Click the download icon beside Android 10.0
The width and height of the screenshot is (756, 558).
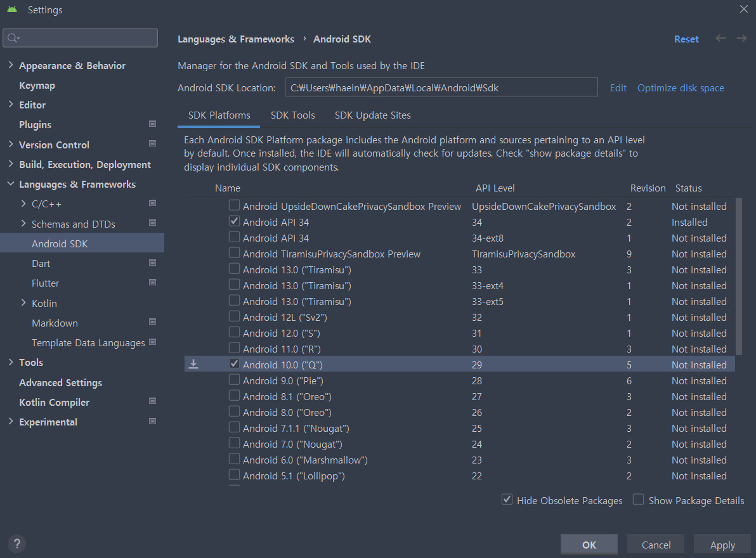tap(193, 365)
